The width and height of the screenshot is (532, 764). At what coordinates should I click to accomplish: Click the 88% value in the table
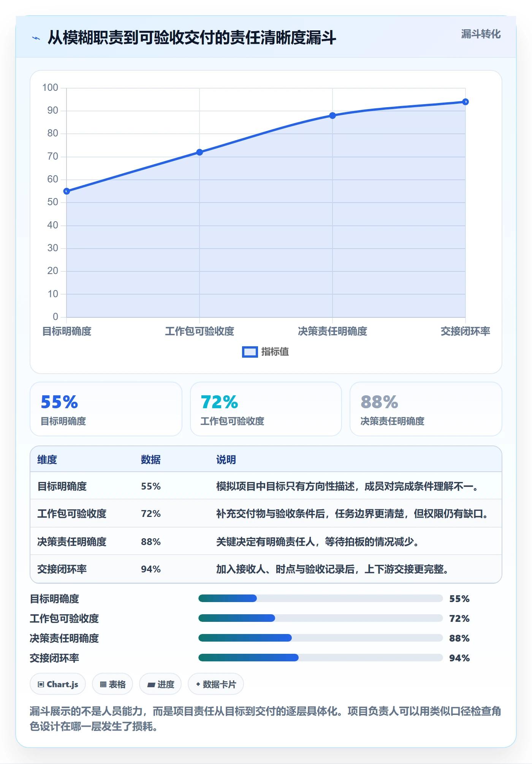[151, 542]
